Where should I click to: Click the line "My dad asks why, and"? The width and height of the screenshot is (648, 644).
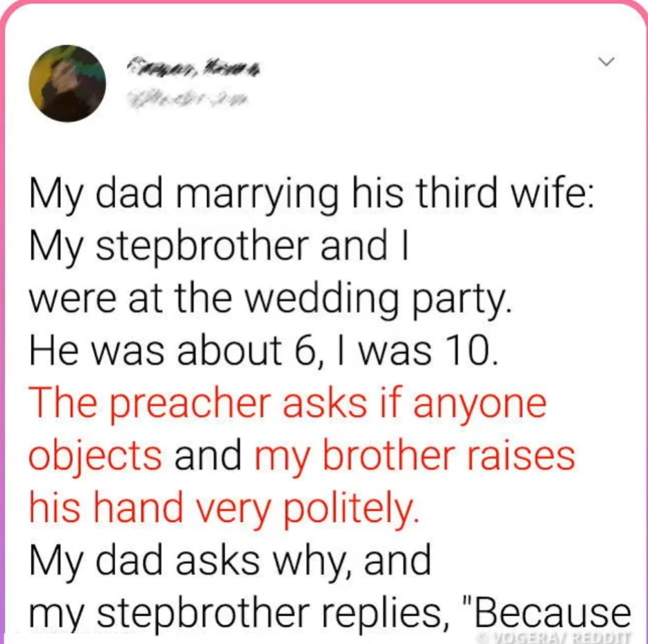coord(230,560)
